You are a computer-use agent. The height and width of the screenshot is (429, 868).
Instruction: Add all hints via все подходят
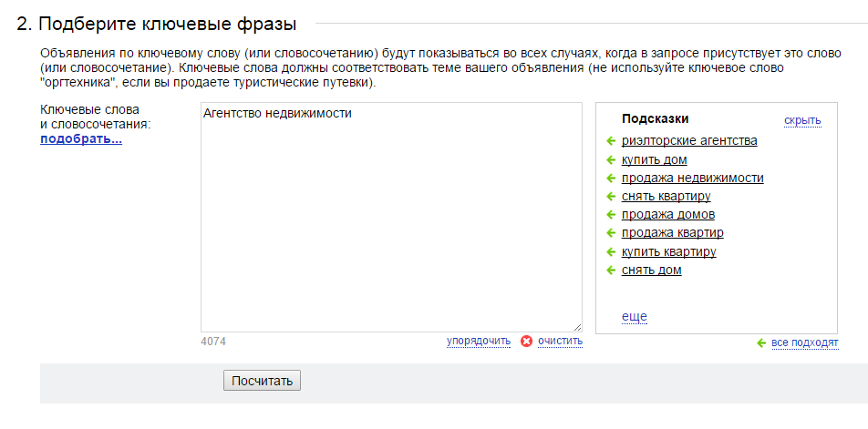805,343
